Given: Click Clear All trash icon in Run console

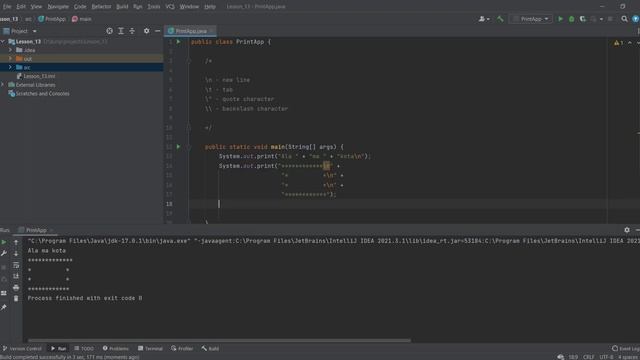Looking at the screenshot, I should [16, 299].
